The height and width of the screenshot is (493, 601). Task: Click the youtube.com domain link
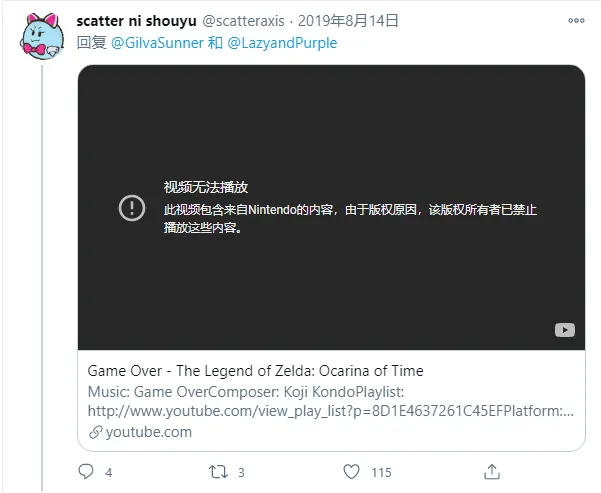(149, 432)
